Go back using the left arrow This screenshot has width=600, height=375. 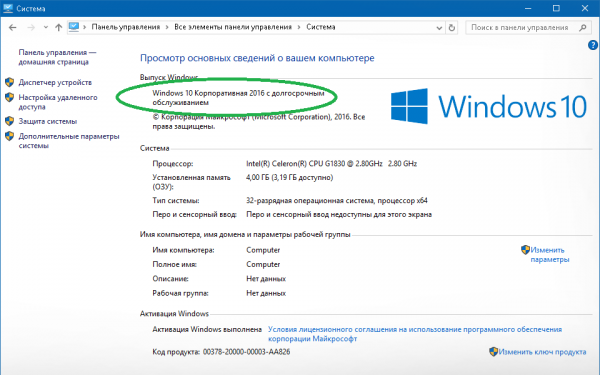(13, 28)
